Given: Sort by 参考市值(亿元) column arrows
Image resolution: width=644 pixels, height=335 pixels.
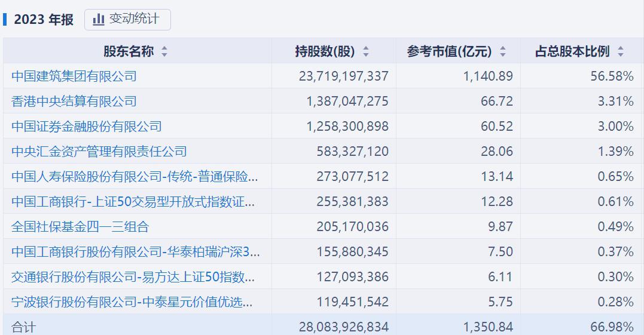Looking at the screenshot, I should [x=503, y=51].
